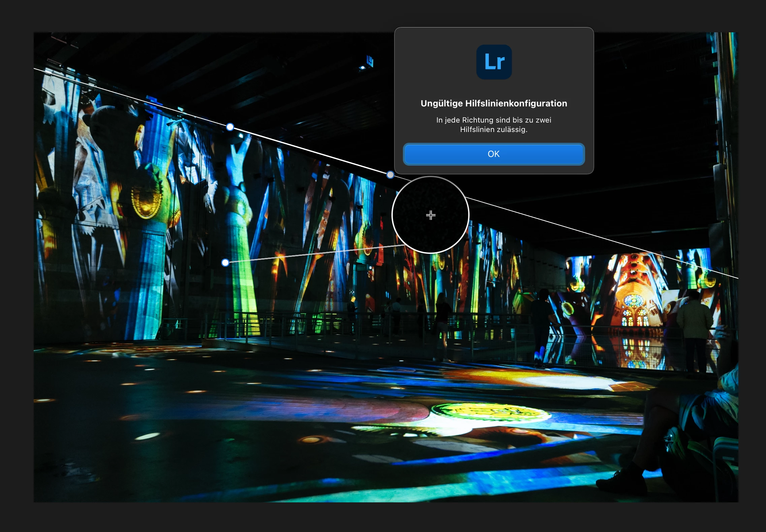Click the Lr Lightroom icon in dialog

point(494,62)
